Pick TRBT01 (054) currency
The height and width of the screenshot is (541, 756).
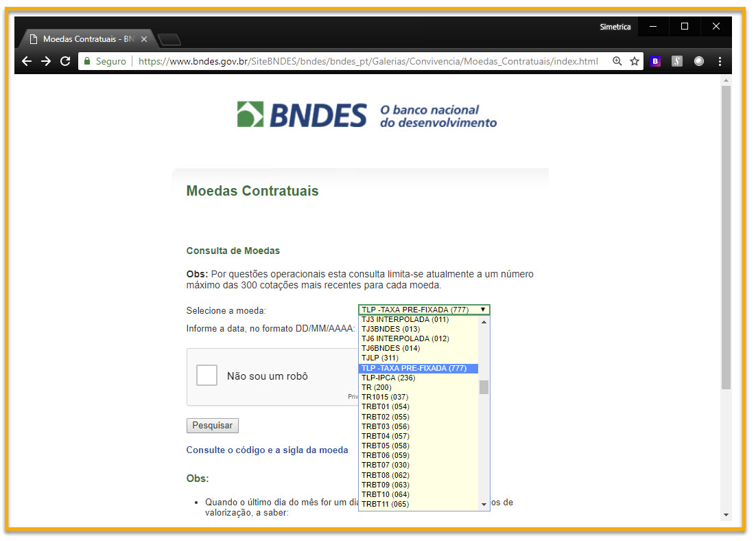[418, 407]
